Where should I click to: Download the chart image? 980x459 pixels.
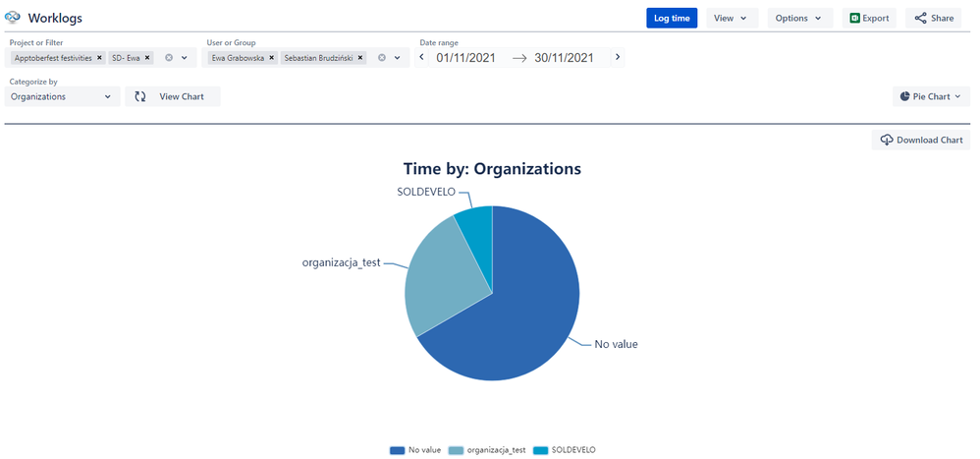click(x=921, y=141)
